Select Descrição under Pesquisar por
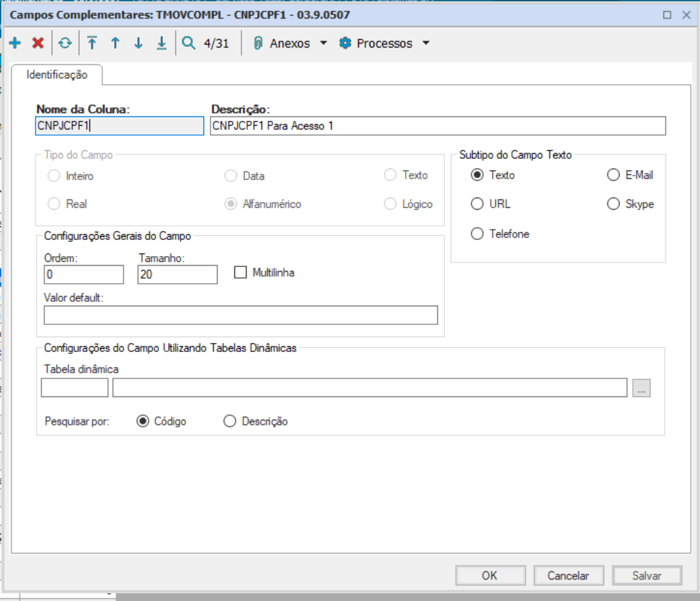Viewport: 700px width, 601px height. pos(229,421)
